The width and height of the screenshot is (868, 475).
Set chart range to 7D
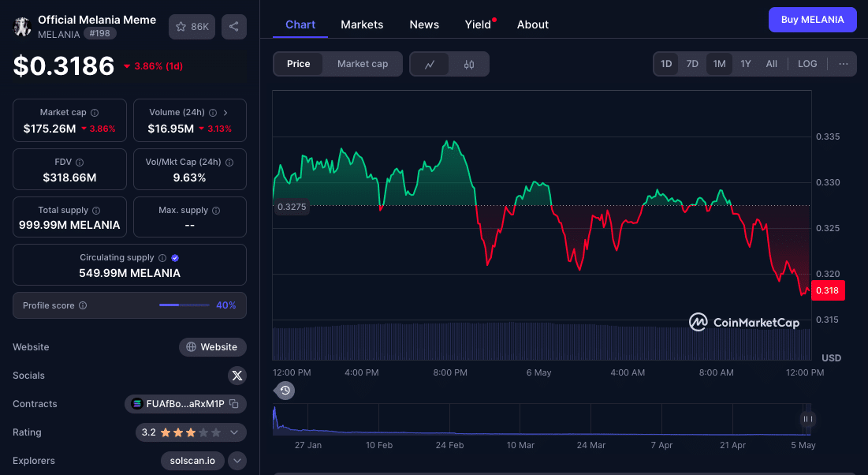point(692,64)
